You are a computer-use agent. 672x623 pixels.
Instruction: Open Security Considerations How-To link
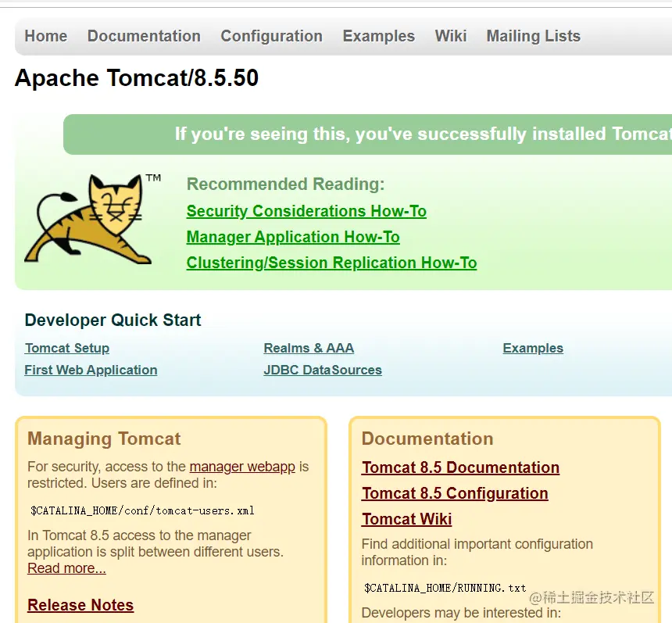click(x=306, y=211)
